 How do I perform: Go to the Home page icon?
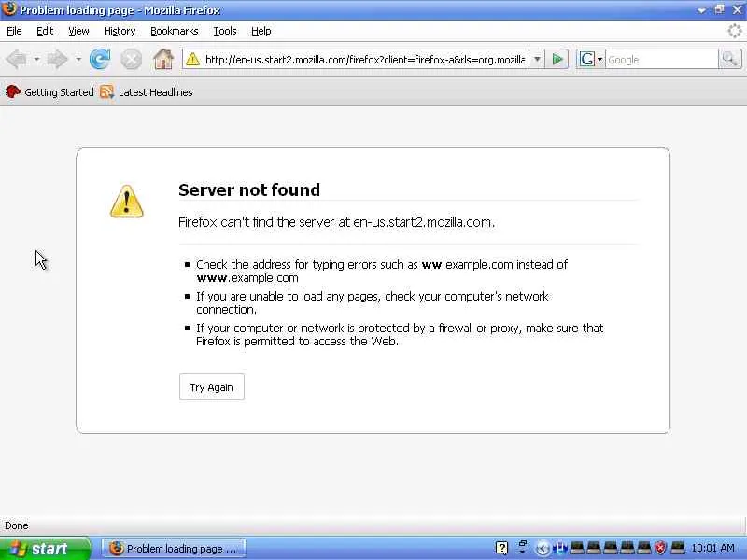coord(162,60)
